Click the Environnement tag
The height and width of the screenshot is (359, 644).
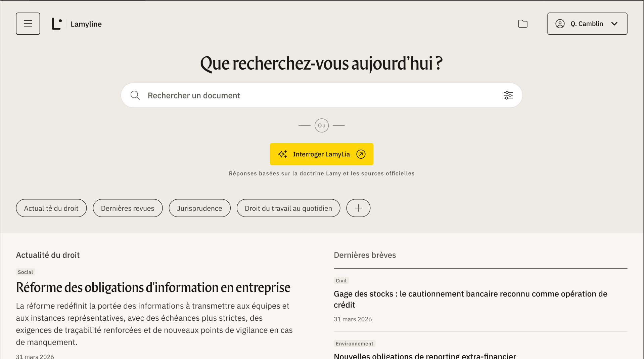(x=355, y=344)
